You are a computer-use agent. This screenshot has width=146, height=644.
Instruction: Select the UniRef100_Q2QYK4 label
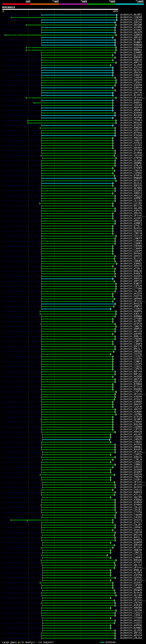(131, 47)
